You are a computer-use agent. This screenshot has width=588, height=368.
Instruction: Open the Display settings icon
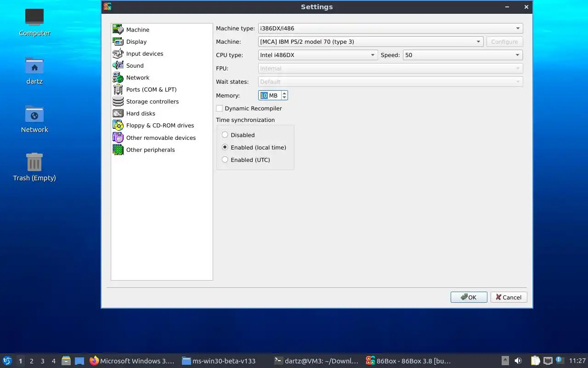tap(118, 41)
